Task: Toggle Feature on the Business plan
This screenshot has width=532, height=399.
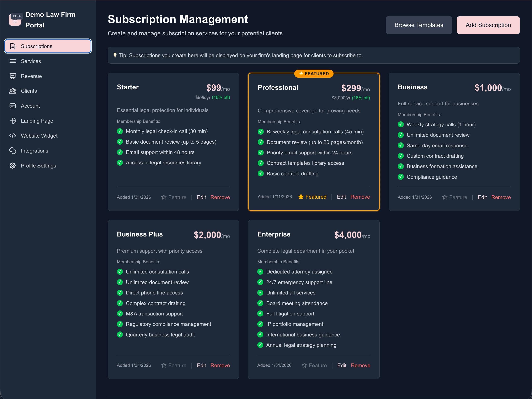Action: pyautogui.click(x=454, y=197)
